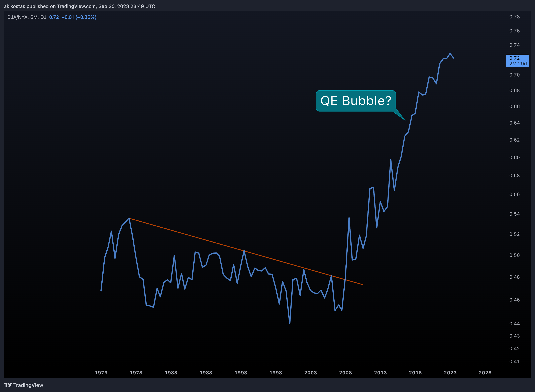Click the 0.66 price axis label
535x392 pixels.
514,107
